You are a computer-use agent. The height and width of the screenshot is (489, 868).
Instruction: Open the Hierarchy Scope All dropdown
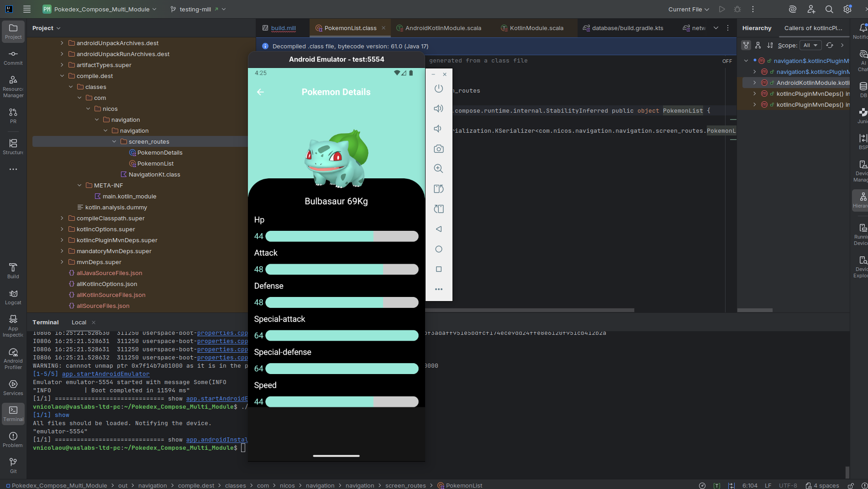point(810,45)
